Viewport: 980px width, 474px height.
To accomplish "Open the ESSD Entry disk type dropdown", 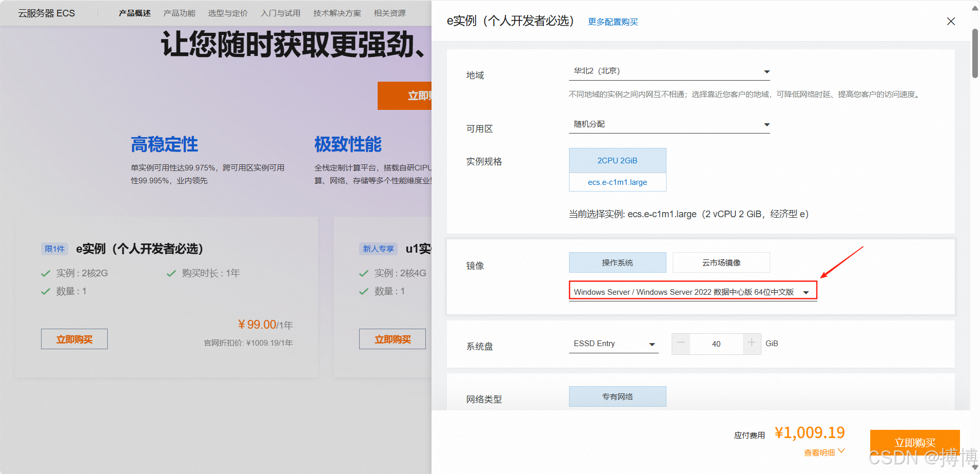I will (613, 344).
